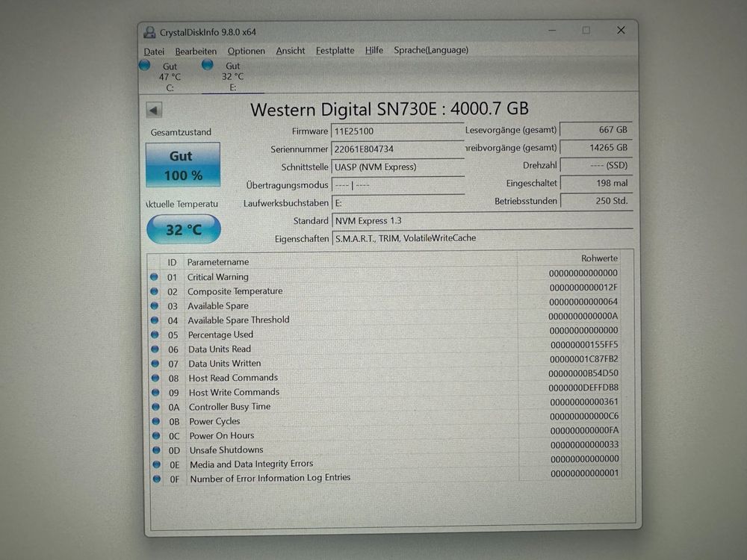The image size is (747, 560).
Task: Select the Percentage Used parameter name
Action: [x=220, y=335]
